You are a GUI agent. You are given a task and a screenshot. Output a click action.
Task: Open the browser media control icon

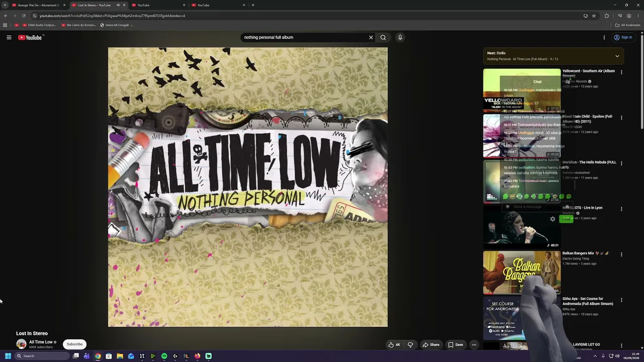tap(620, 16)
